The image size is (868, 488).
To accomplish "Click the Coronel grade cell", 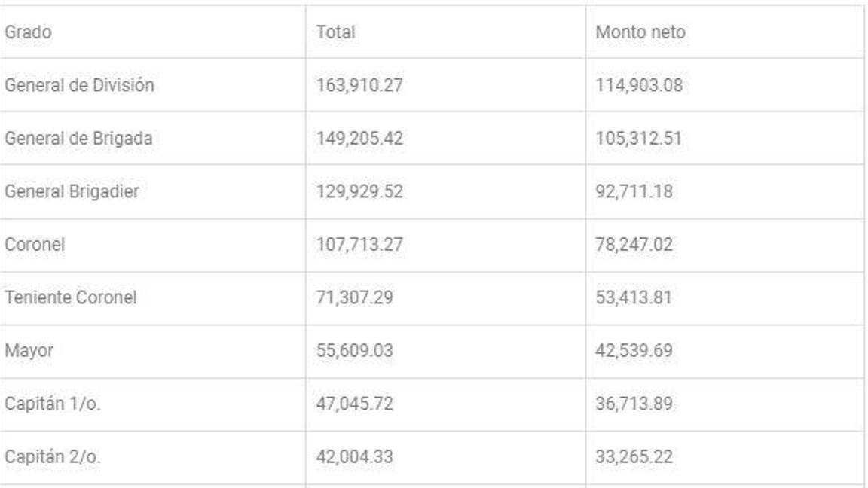I will 35,245.
